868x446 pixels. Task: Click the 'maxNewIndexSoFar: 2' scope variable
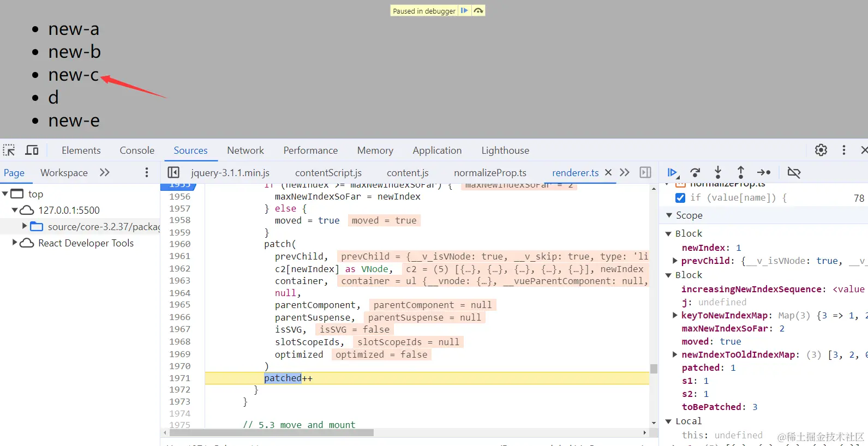point(733,328)
